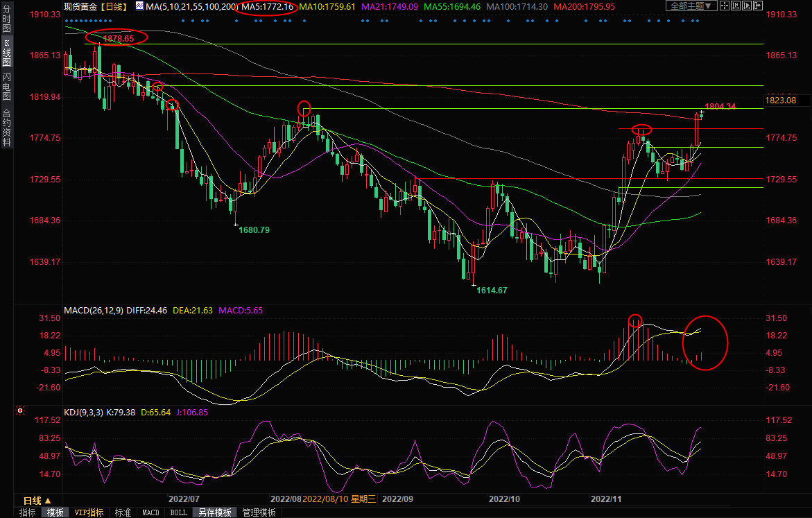Click the 1823.08 price marker on axis
The width and height of the screenshot is (812, 518).
pos(780,101)
